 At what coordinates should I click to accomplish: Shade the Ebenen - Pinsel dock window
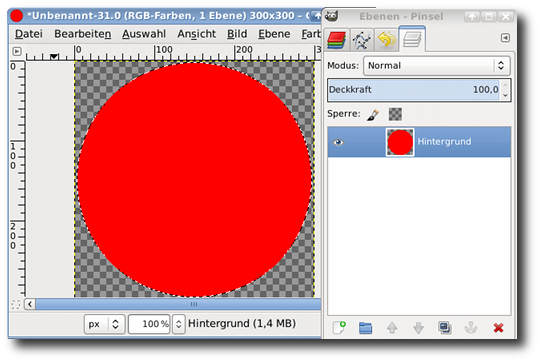click(x=471, y=16)
